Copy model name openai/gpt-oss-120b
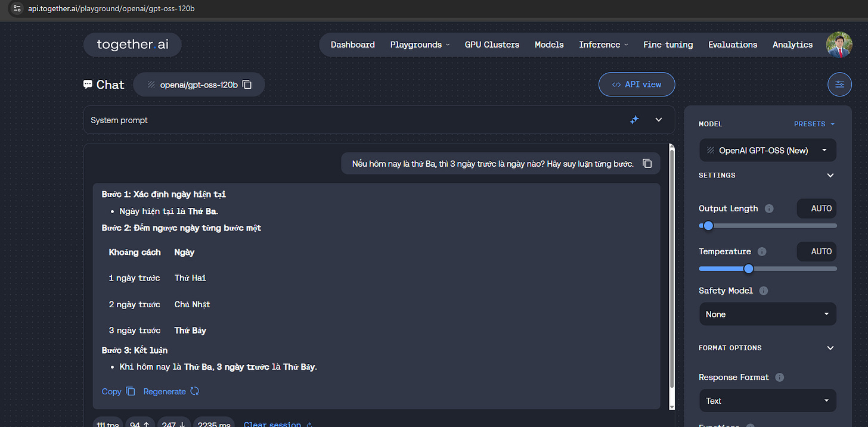This screenshot has width=868, height=427. click(x=247, y=85)
